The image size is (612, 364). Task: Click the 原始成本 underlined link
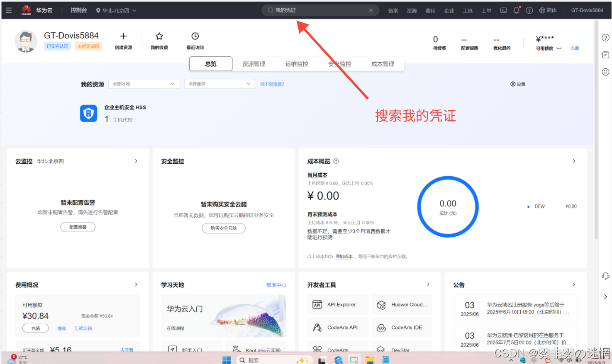pos(344,257)
